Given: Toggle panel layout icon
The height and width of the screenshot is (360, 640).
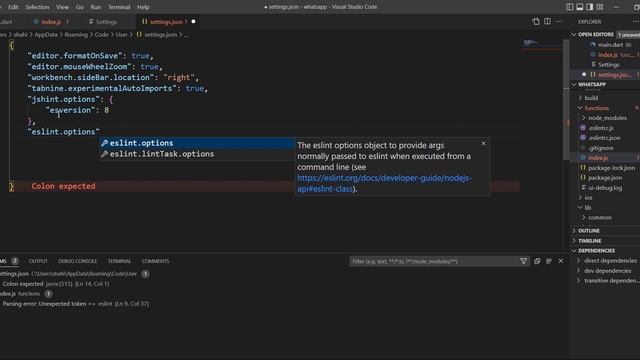Looking at the screenshot, I should [580, 7].
